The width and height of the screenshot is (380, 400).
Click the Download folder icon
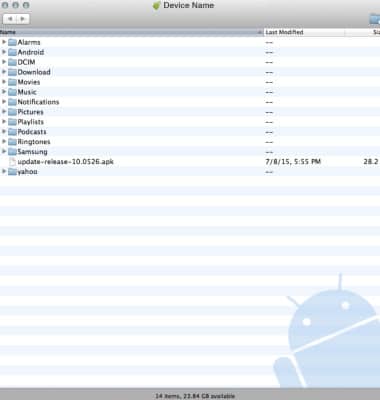coord(12,72)
